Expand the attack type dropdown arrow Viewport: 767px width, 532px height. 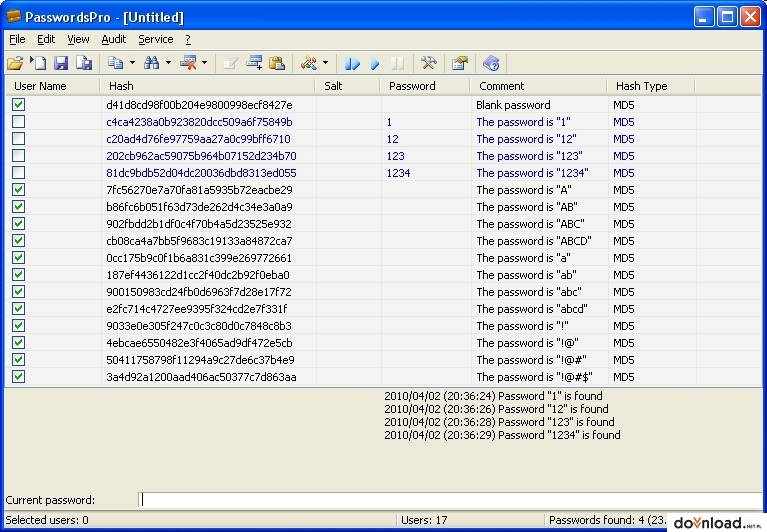pyautogui.click(x=325, y=63)
